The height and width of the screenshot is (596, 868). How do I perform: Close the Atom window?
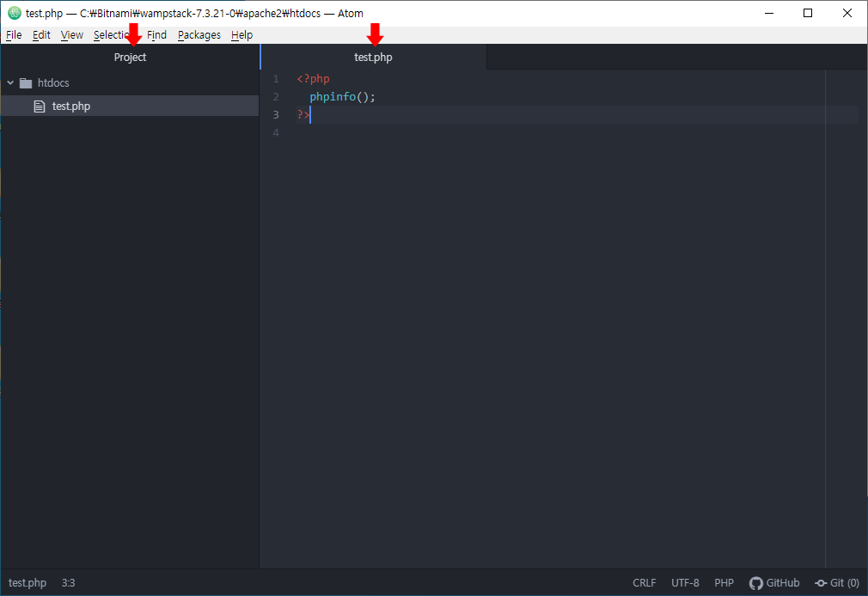(x=847, y=13)
